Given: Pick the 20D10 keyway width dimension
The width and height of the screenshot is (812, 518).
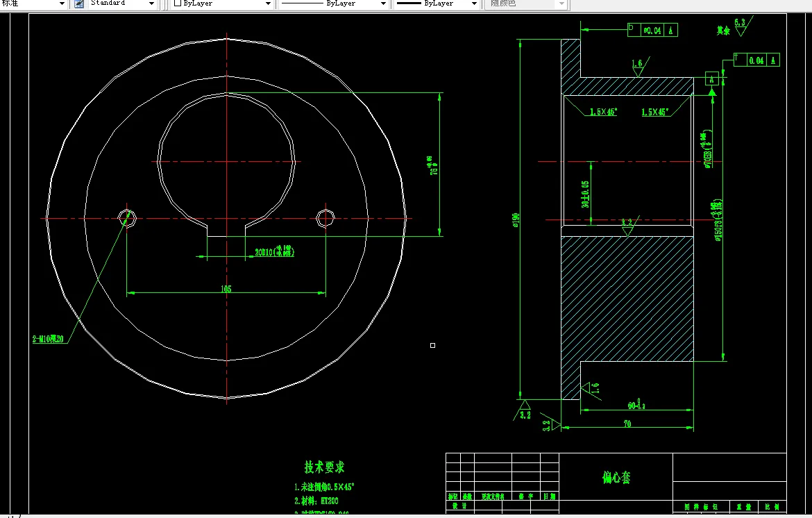Looking at the screenshot, I should click(274, 252).
